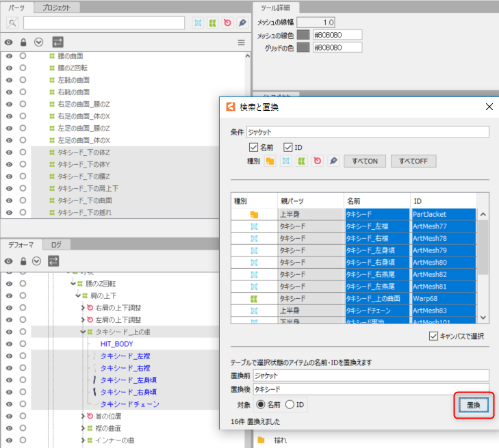This screenshot has height=448, width=499.
Task: Click folder icon in 上半身 result row
Action: point(254,215)
